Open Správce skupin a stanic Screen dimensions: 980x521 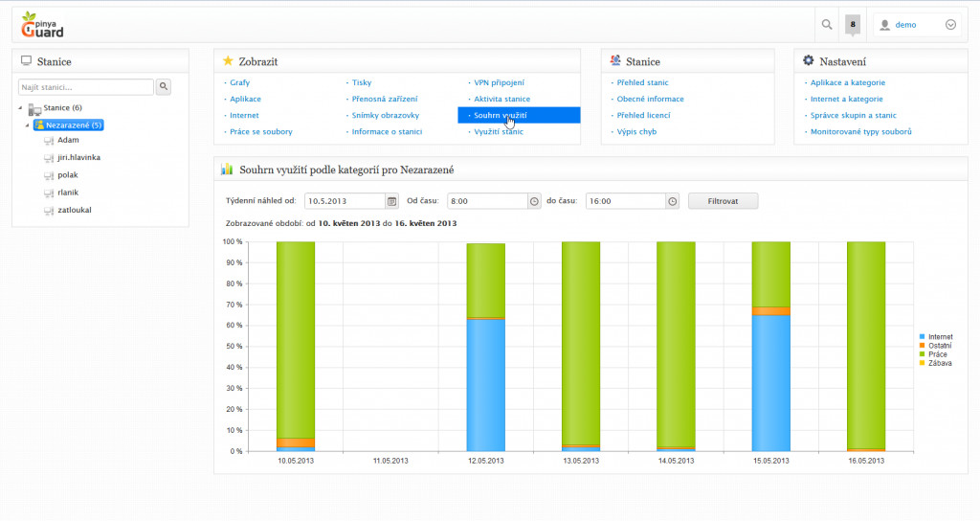[853, 115]
